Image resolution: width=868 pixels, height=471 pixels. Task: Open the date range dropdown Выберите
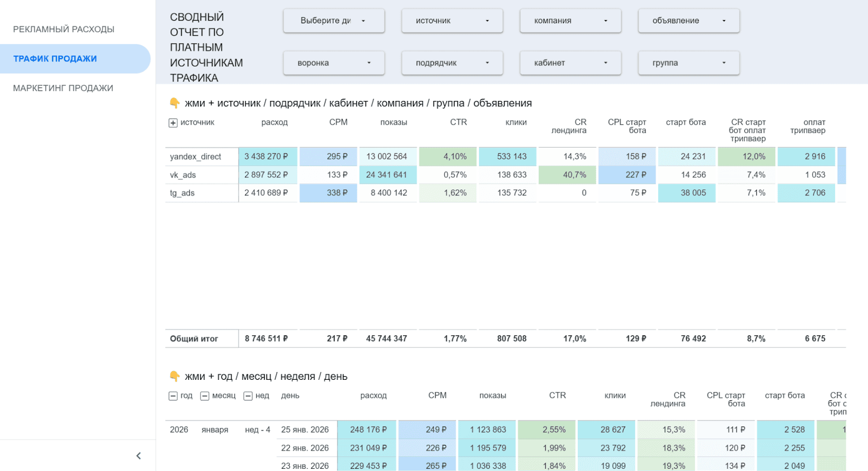[x=334, y=21]
